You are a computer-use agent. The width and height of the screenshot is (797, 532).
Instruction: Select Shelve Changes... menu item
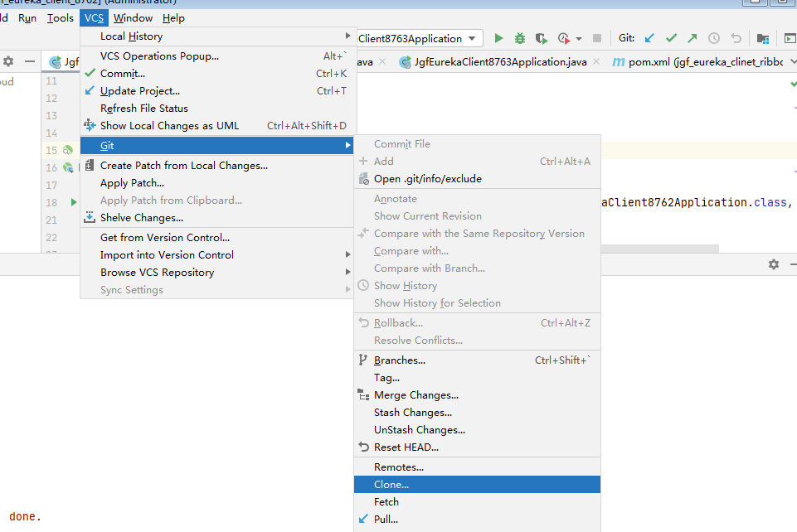(217, 217)
